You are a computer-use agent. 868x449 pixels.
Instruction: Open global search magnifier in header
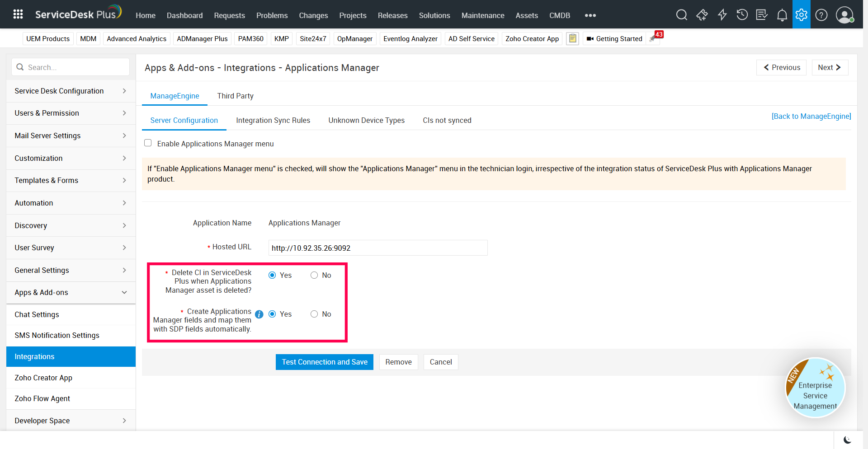681,15
